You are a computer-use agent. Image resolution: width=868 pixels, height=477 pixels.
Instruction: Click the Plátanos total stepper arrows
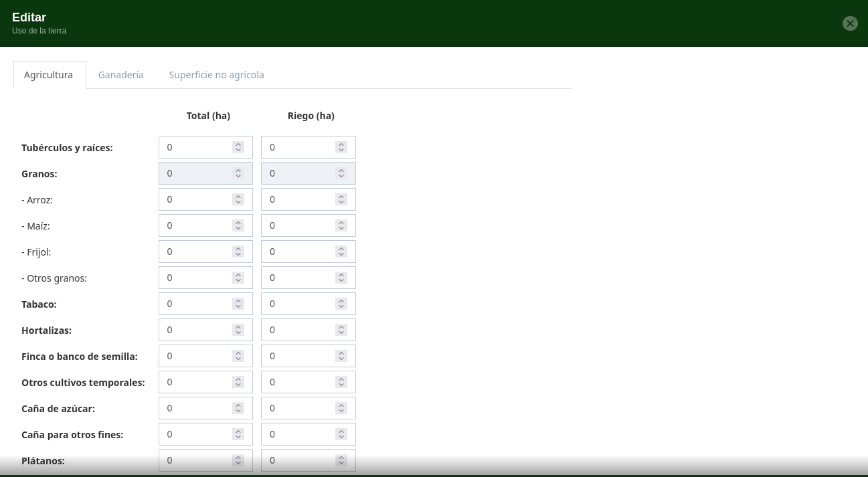click(238, 460)
